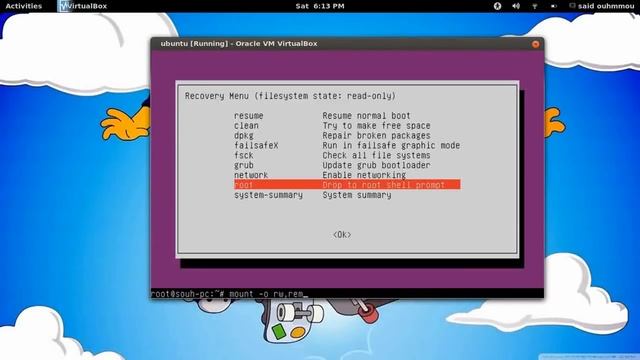Open the accessibility icon in top bar
The image size is (640, 360).
tap(497, 6)
